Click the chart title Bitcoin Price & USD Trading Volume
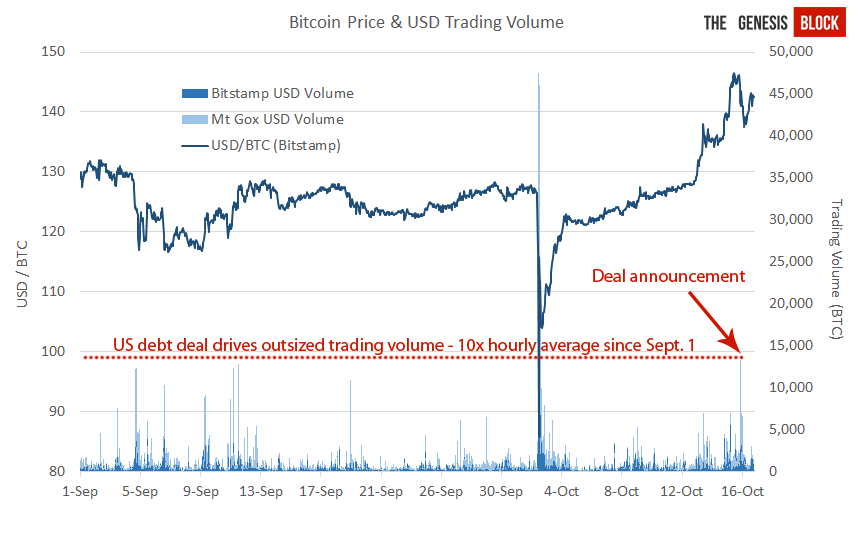Viewport: 854px width, 545px height. [426, 22]
